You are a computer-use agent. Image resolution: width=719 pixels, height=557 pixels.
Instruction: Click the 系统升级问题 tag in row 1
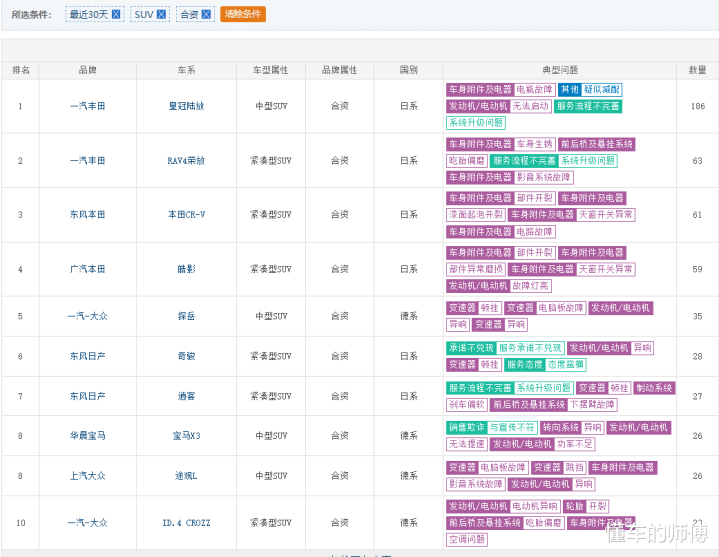476,122
